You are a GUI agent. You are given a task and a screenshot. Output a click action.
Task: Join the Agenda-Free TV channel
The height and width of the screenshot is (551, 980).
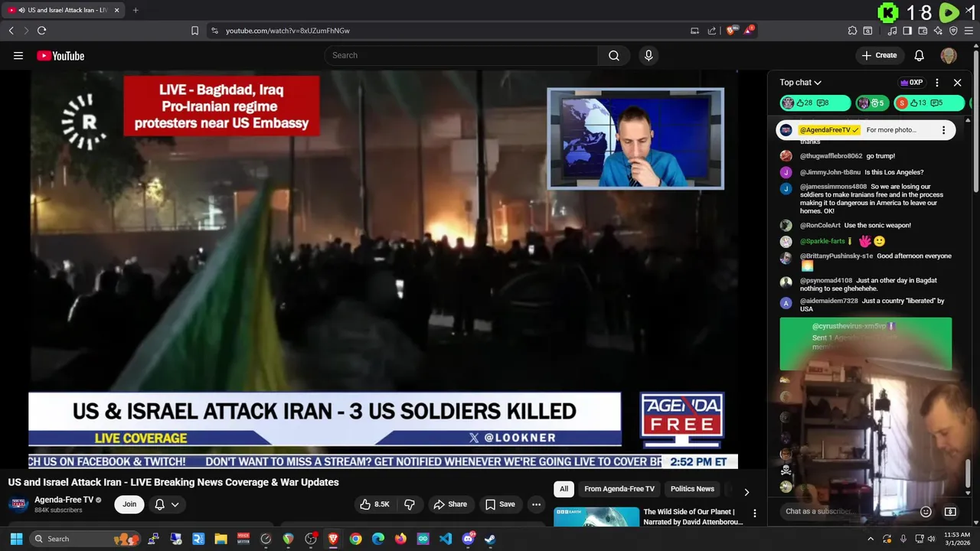pos(129,504)
